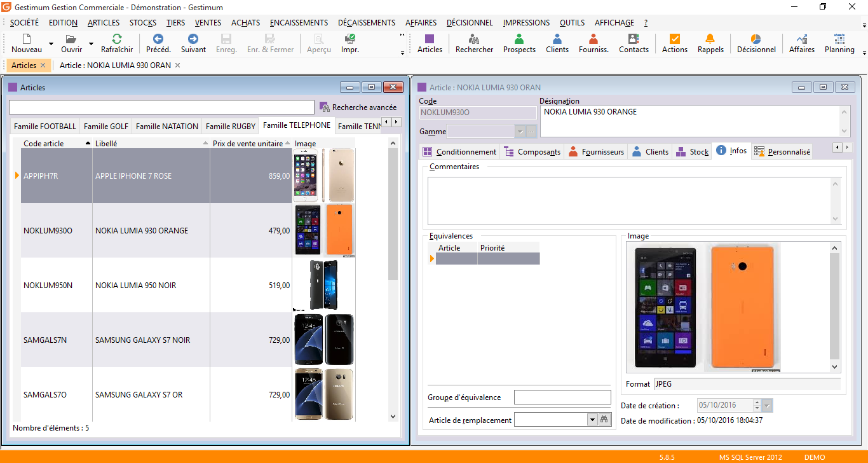Open the Fourniss. suppliers module
Screen dimensions: 868x463
pyautogui.click(x=593, y=43)
